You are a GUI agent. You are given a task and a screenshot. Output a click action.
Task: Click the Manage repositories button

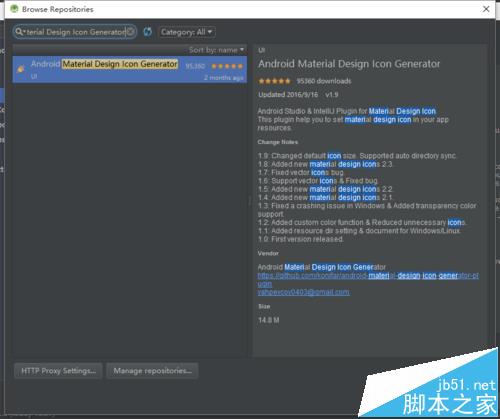coord(152,371)
